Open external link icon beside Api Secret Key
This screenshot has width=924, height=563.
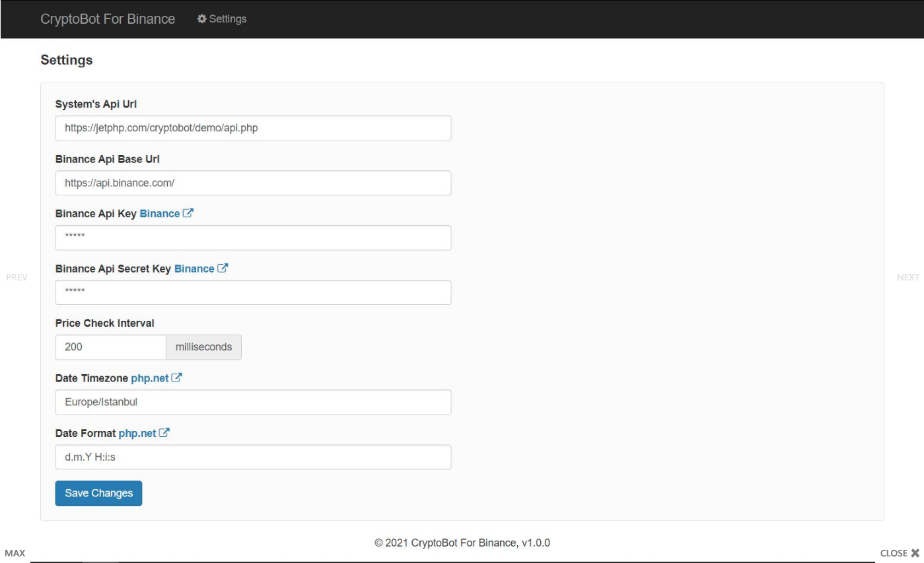click(223, 269)
